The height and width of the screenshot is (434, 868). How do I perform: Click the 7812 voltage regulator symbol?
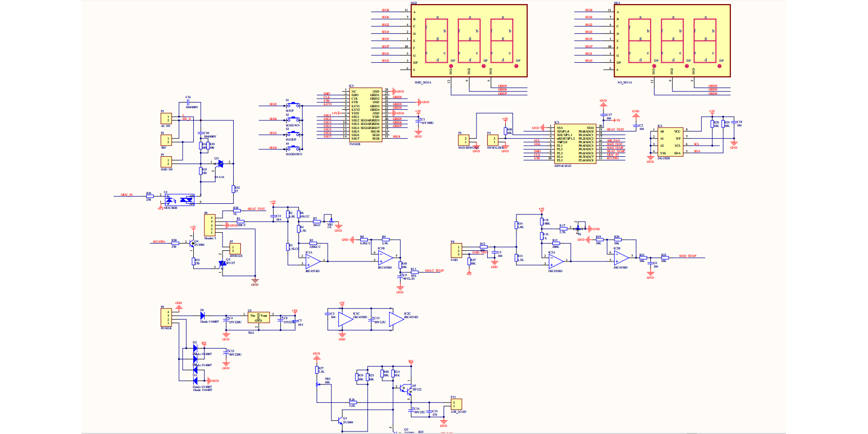click(258, 318)
